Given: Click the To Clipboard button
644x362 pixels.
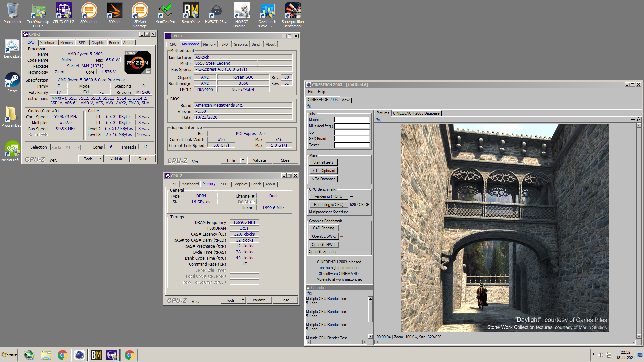Looking at the screenshot, I should (323, 171).
